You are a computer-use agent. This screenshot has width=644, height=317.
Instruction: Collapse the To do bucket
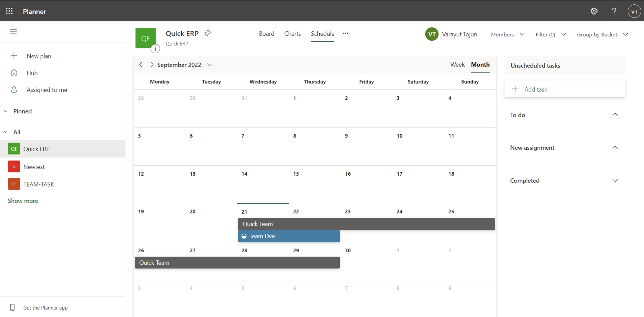click(x=615, y=115)
